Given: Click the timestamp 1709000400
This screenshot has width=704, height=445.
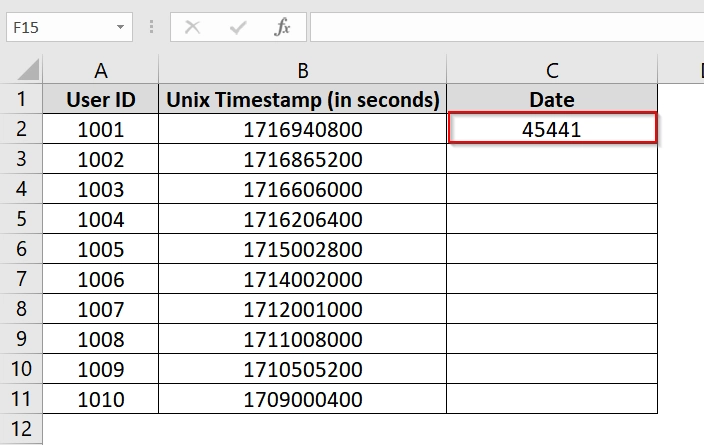Looking at the screenshot, I should 303,399.
